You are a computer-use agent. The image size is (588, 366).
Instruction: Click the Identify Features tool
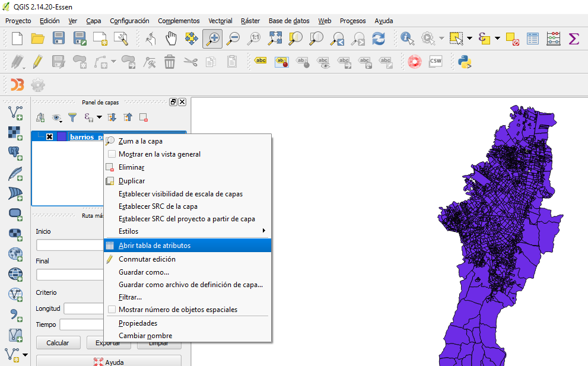click(406, 37)
